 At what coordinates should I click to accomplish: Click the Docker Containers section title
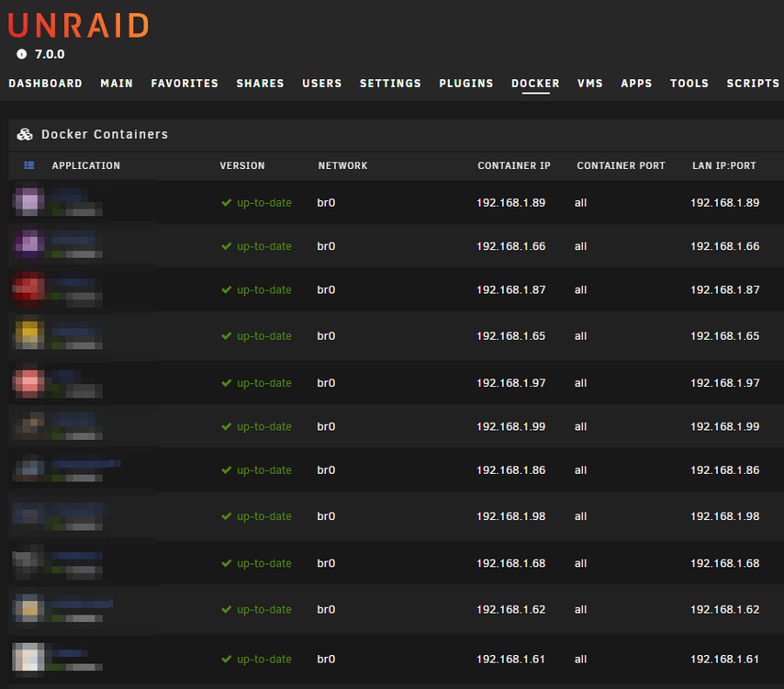click(105, 134)
